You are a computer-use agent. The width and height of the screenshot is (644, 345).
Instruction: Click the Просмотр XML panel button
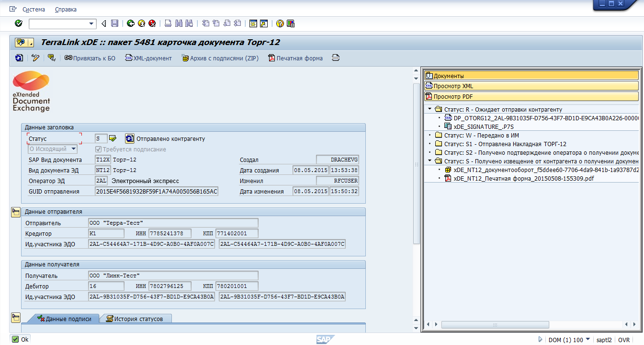point(531,86)
